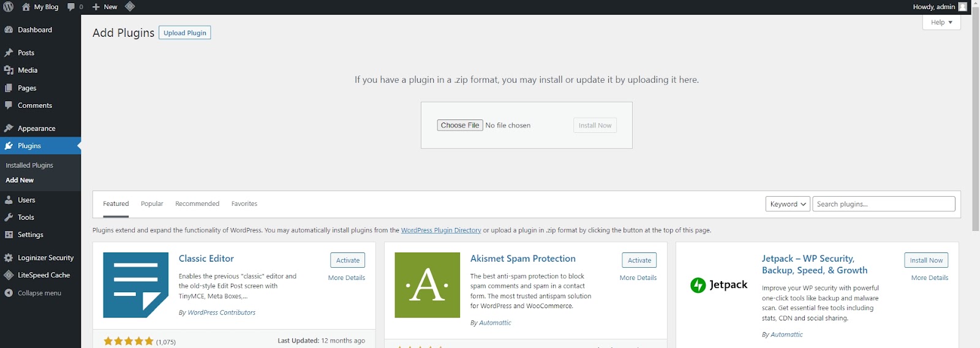The height and width of the screenshot is (348, 980).
Task: Click the Plugins plug icon
Action: pos(9,146)
